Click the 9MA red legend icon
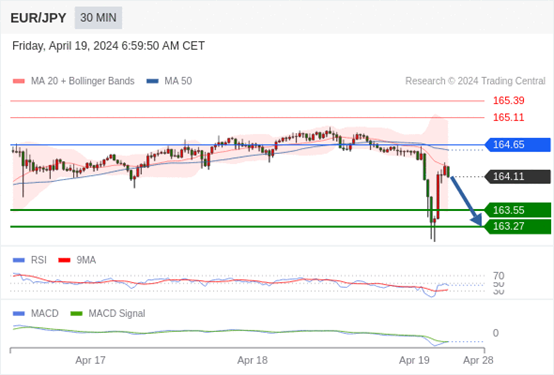Image resolution: width=554 pixels, height=375 pixels. [64, 260]
